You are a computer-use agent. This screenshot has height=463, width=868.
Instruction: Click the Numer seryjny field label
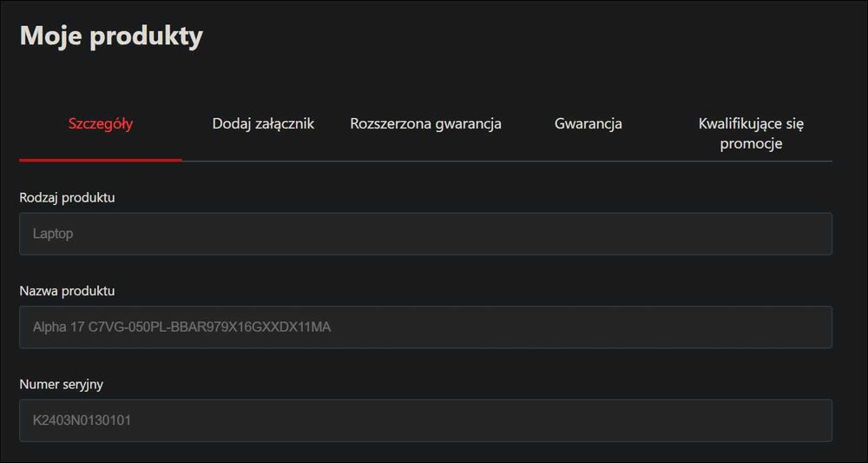point(61,384)
